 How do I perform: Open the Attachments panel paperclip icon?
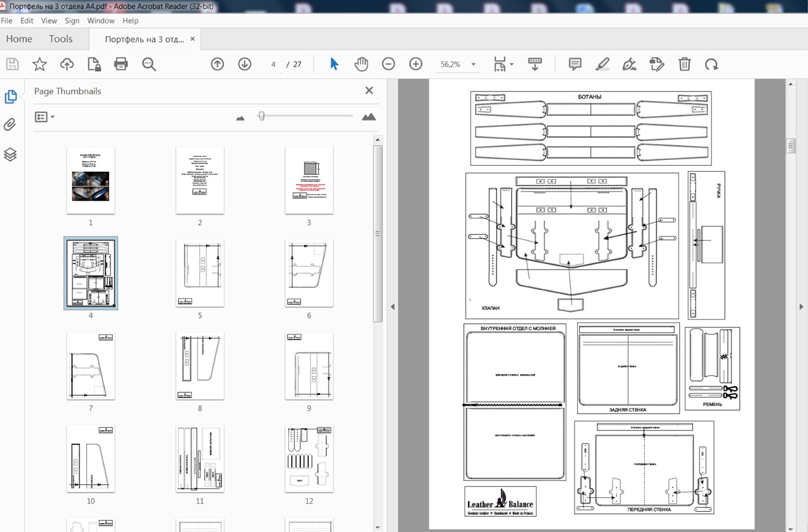[x=10, y=125]
